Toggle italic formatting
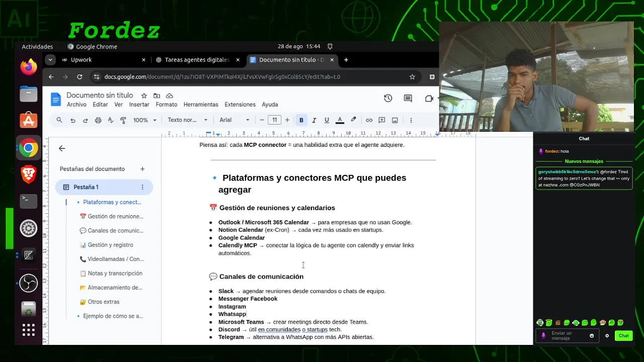The image size is (644, 362). coord(314,120)
